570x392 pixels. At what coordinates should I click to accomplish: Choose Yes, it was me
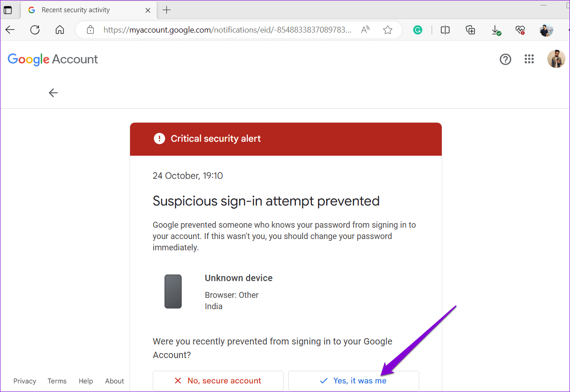(x=353, y=381)
